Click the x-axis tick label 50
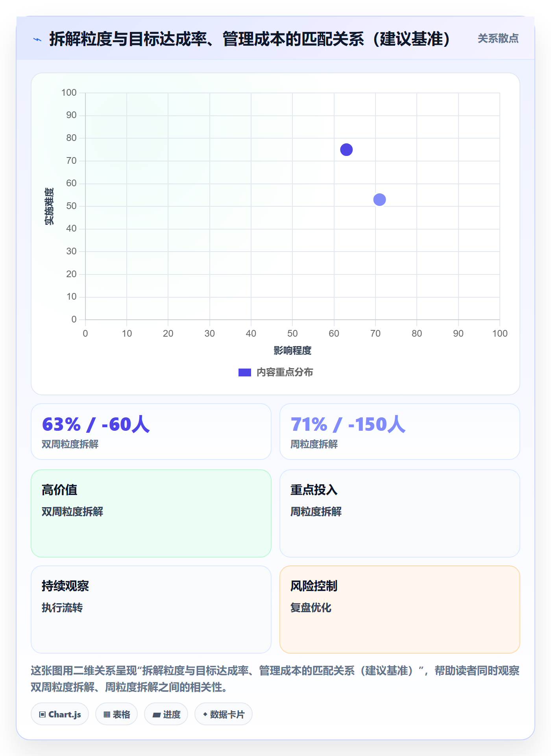Viewport: 551px width, 756px height. [292, 334]
